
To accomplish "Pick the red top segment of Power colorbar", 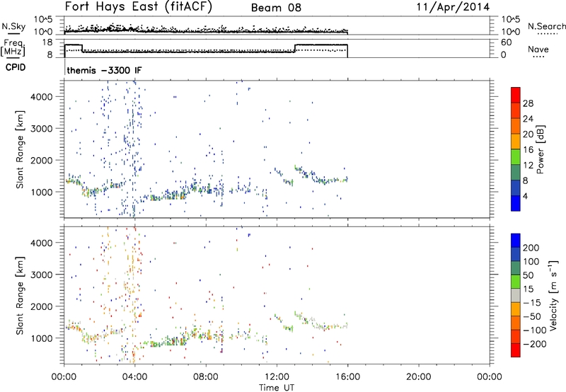I will tap(516, 95).
